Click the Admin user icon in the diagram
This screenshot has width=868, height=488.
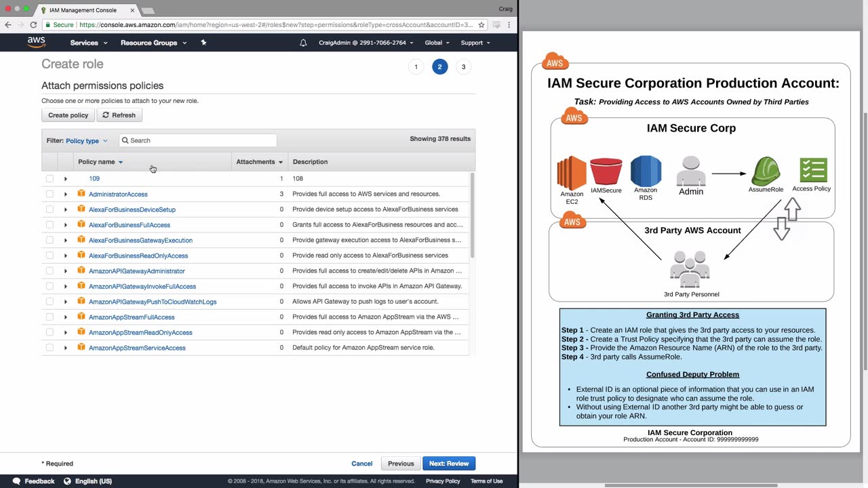click(x=691, y=171)
